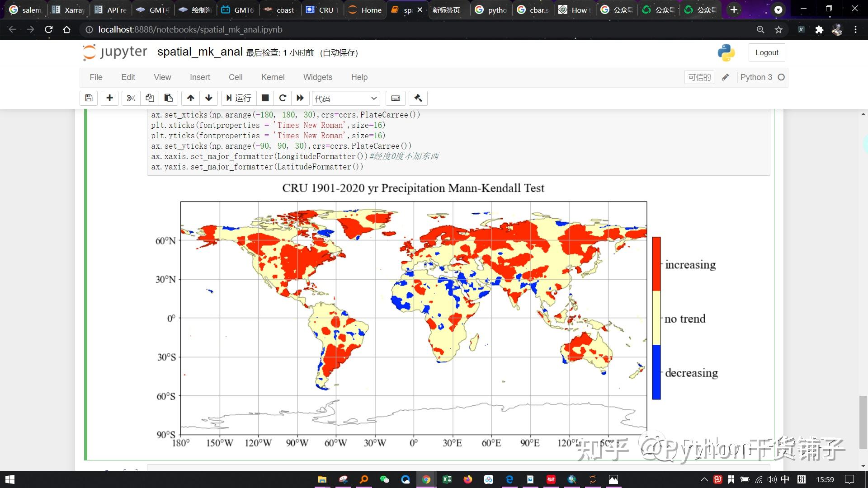Restart kernel and run all cells
The height and width of the screenshot is (488, 868).
click(x=300, y=98)
